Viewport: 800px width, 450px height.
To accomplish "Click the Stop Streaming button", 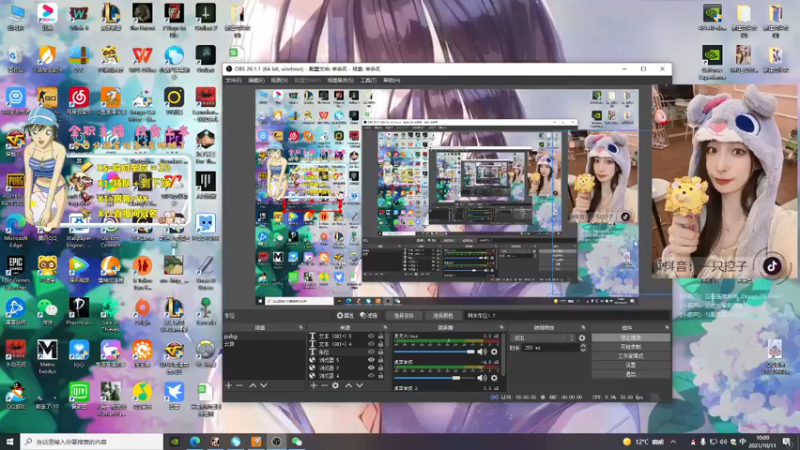I will click(630, 338).
